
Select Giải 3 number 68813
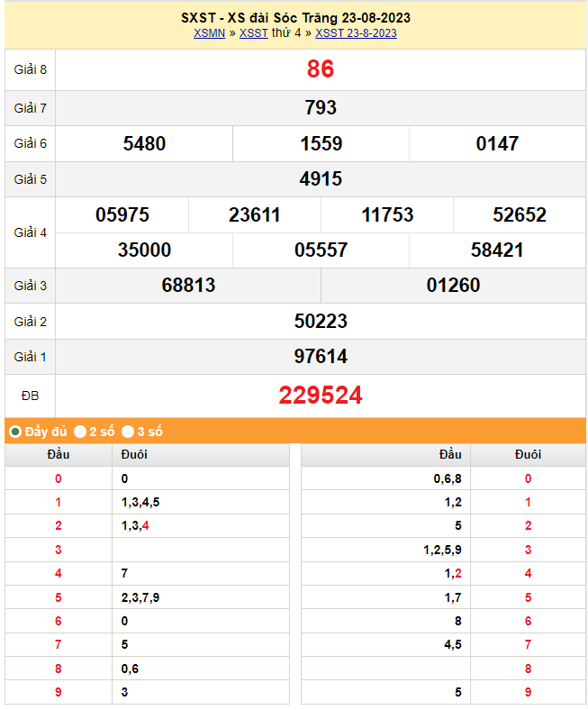(188, 286)
